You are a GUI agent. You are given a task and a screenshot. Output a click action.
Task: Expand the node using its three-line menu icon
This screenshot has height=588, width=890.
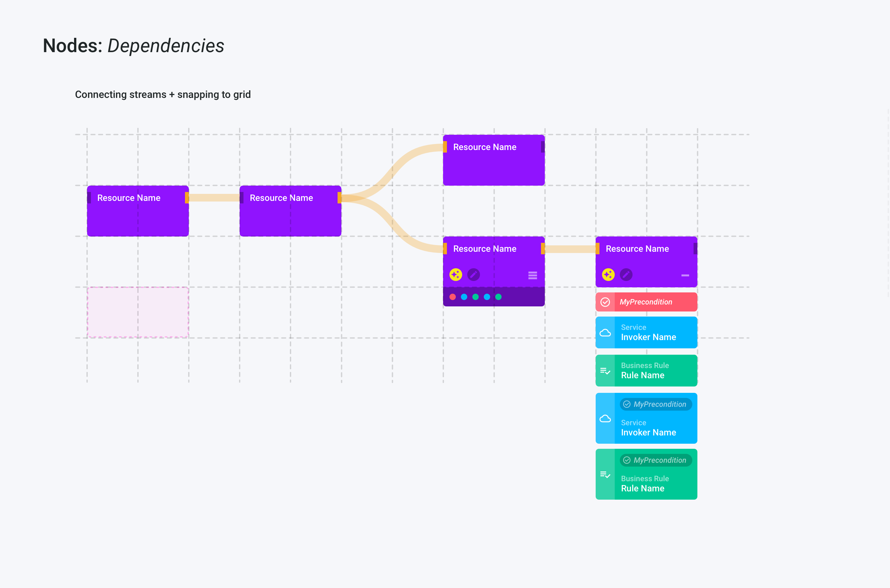[533, 275]
